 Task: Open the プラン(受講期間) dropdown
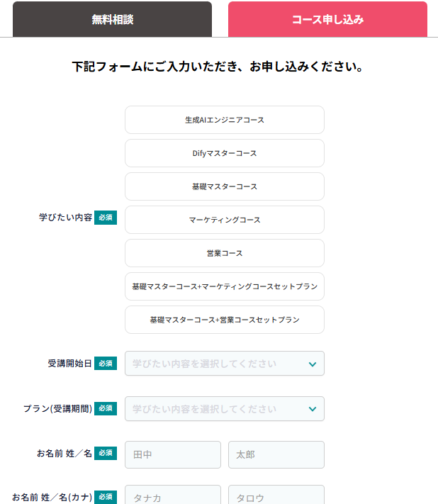[224, 409]
